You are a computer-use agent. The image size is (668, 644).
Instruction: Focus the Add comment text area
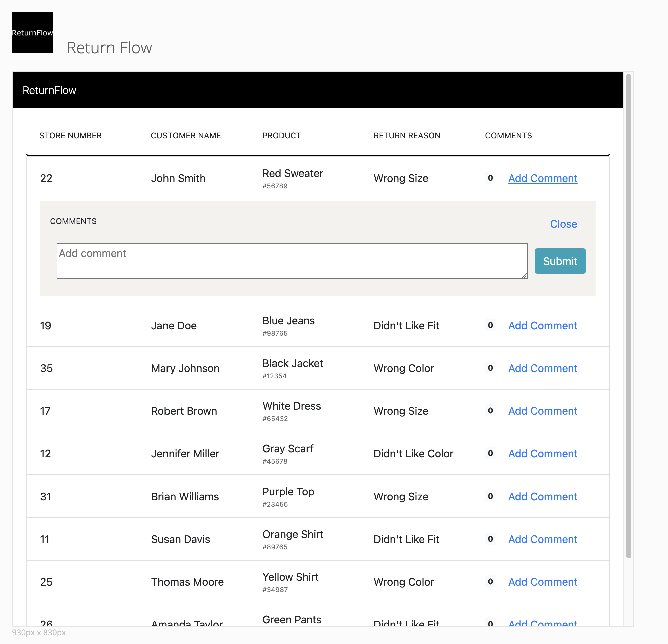pyautogui.click(x=292, y=261)
